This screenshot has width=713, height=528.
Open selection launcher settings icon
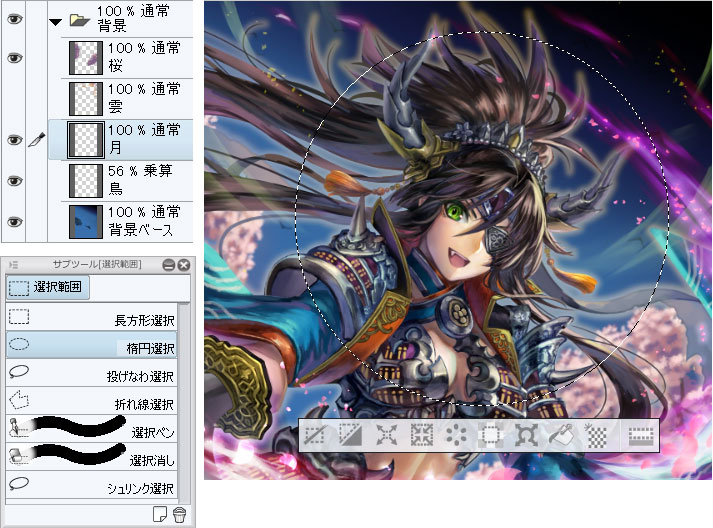pos(641,436)
